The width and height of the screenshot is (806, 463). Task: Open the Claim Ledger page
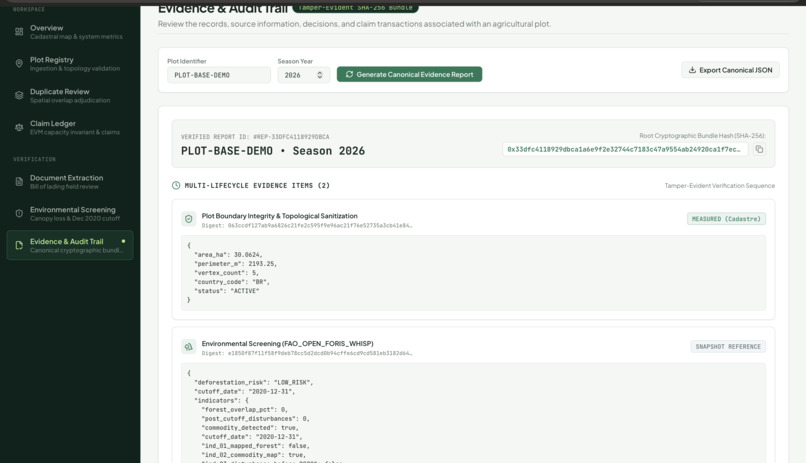pos(70,127)
